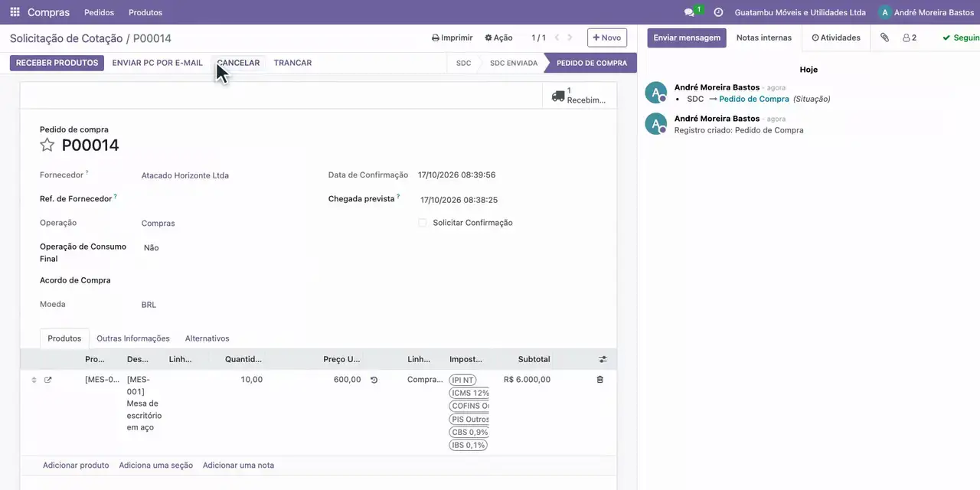Click the CBS 0,9% tax tag
The width and height of the screenshot is (980, 490).
469,432
